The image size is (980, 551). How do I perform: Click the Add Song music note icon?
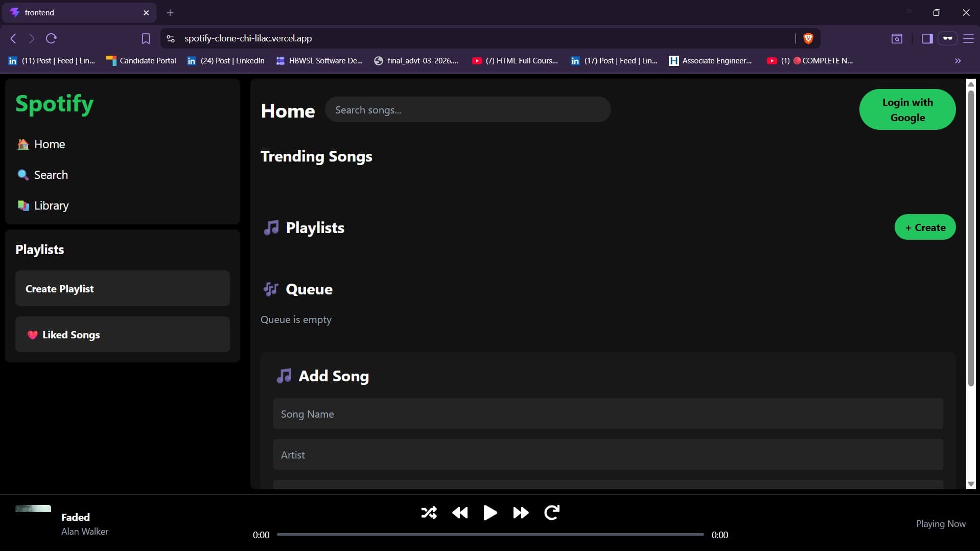pyautogui.click(x=284, y=376)
